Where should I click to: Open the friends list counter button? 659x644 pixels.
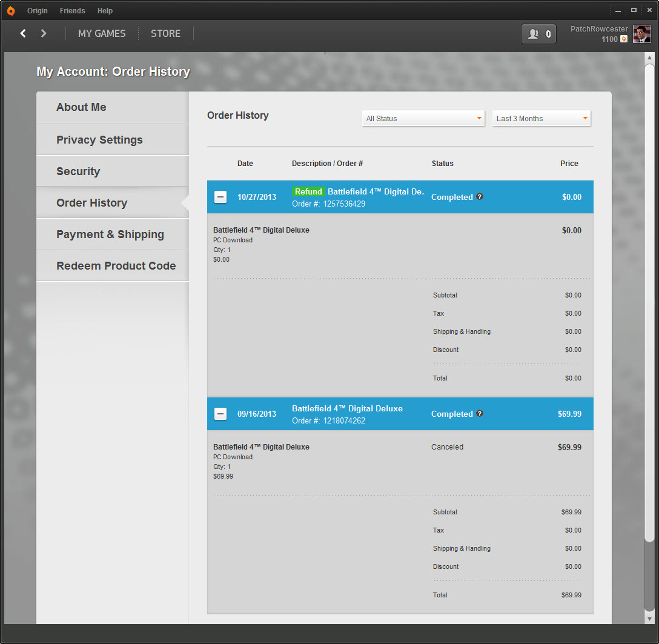538,34
